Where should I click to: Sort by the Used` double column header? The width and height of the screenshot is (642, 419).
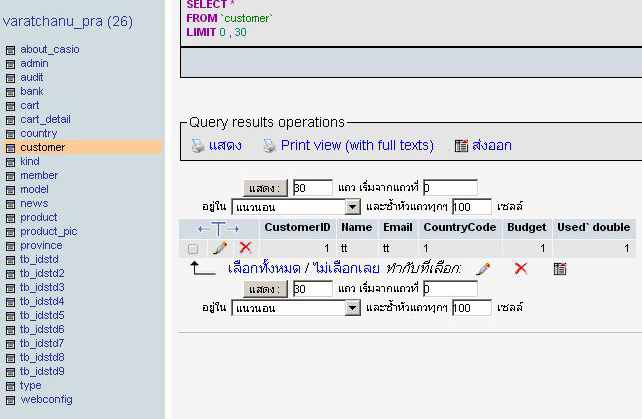pos(594,227)
